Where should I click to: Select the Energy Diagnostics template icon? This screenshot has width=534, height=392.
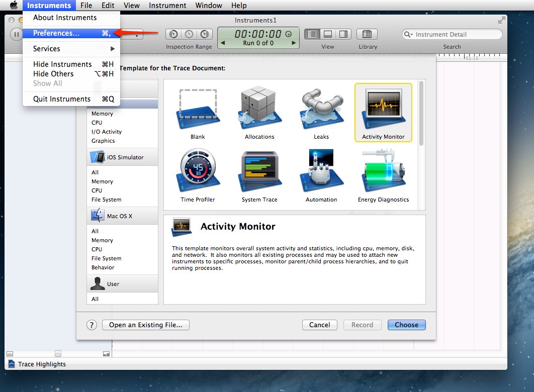point(383,170)
